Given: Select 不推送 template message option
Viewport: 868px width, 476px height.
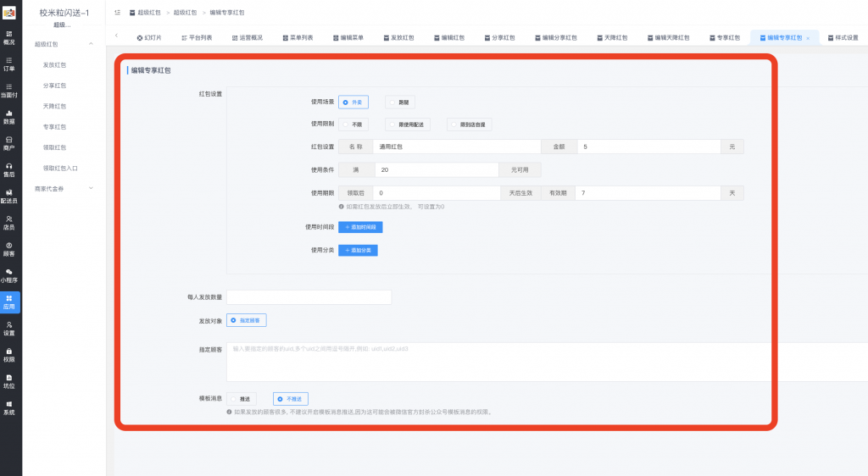Looking at the screenshot, I should pyautogui.click(x=291, y=399).
